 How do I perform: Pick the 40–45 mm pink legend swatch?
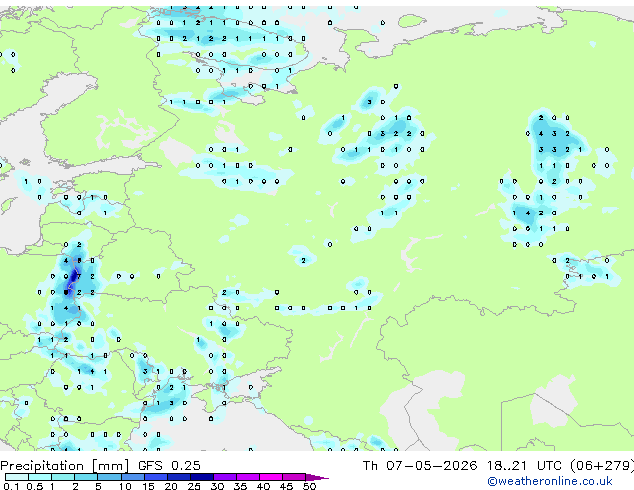coord(271,477)
